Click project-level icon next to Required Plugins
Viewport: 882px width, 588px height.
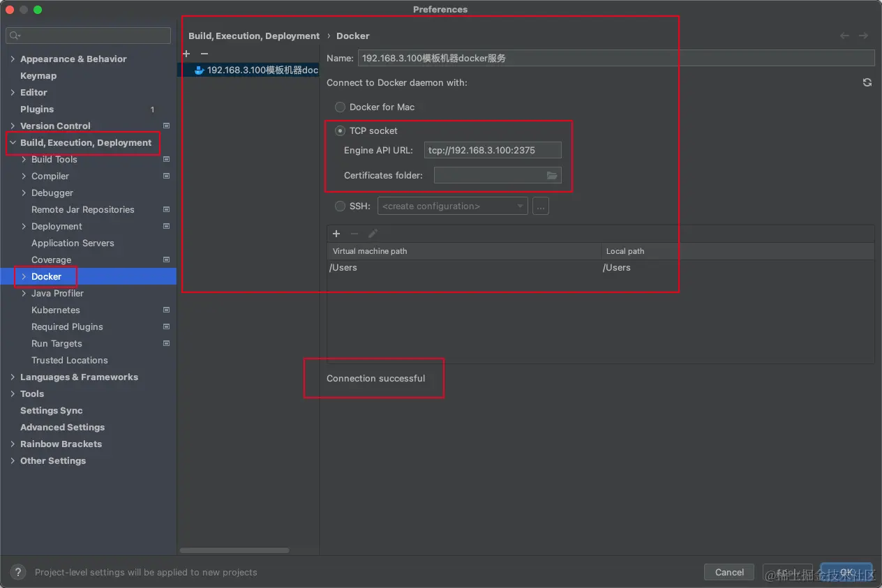166,326
